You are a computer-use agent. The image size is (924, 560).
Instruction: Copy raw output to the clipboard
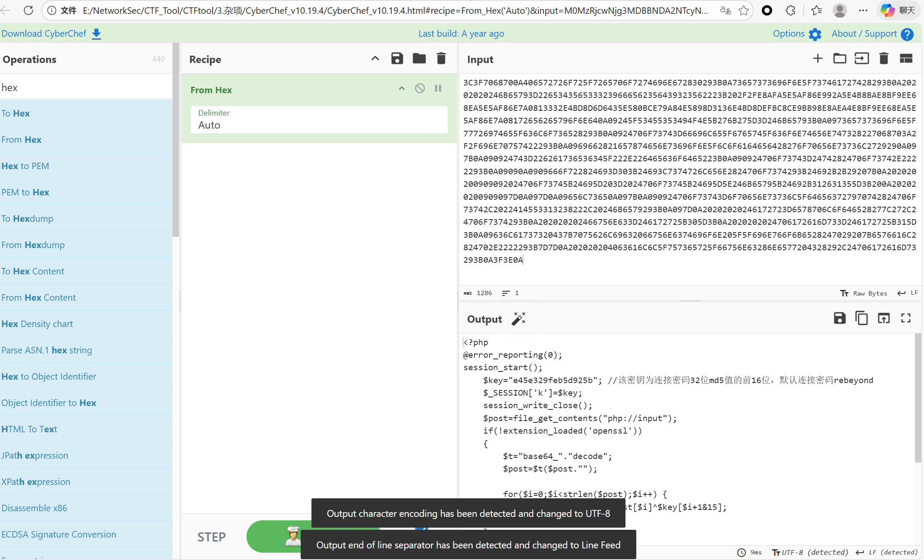[x=861, y=318]
